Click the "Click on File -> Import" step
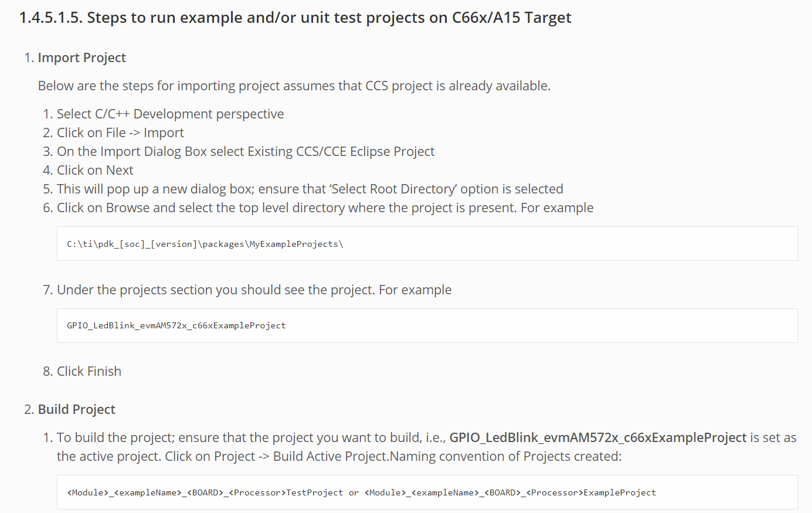 click(120, 133)
